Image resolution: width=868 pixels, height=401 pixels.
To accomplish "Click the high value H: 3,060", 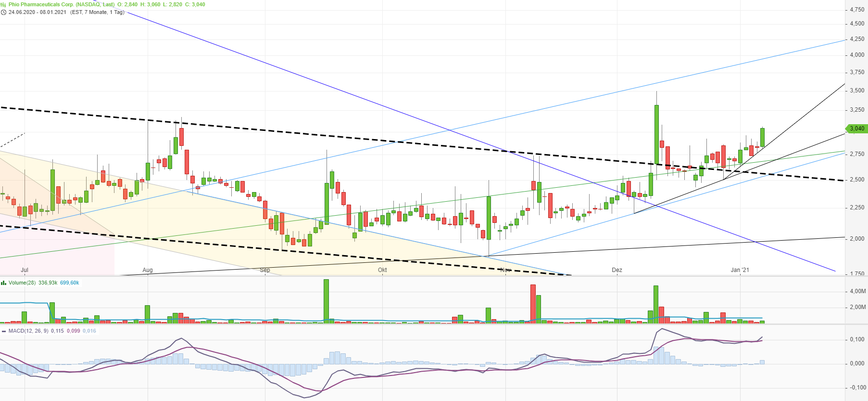I will (151, 4).
